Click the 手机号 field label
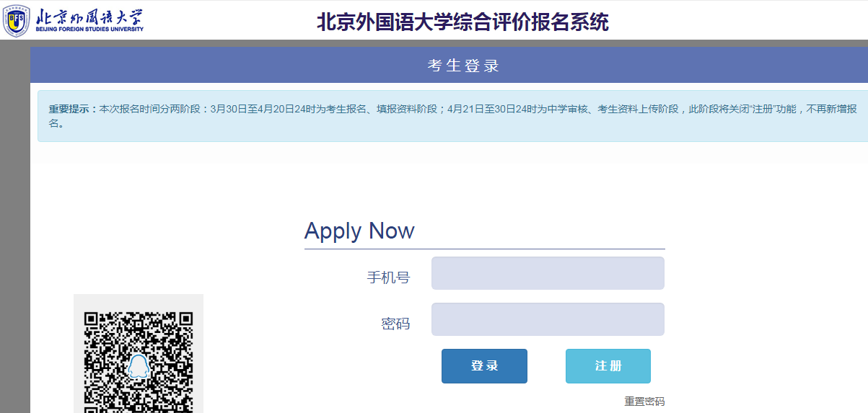 pos(388,277)
